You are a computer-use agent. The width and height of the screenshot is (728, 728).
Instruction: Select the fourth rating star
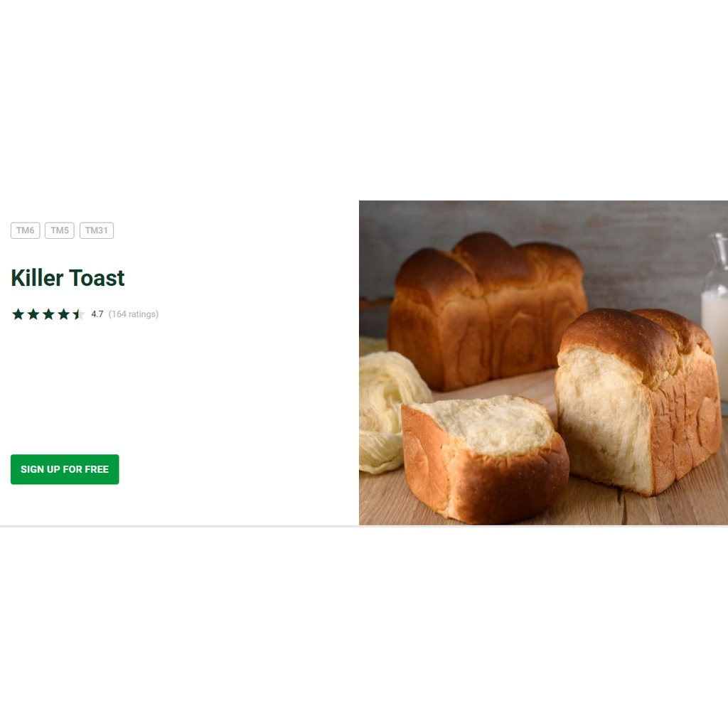click(63, 314)
